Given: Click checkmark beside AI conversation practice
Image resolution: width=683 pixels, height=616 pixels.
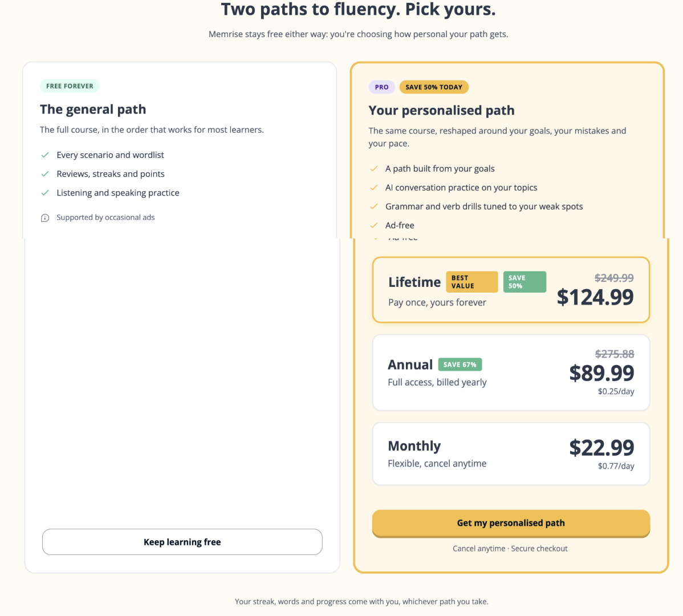Looking at the screenshot, I should 374,187.
